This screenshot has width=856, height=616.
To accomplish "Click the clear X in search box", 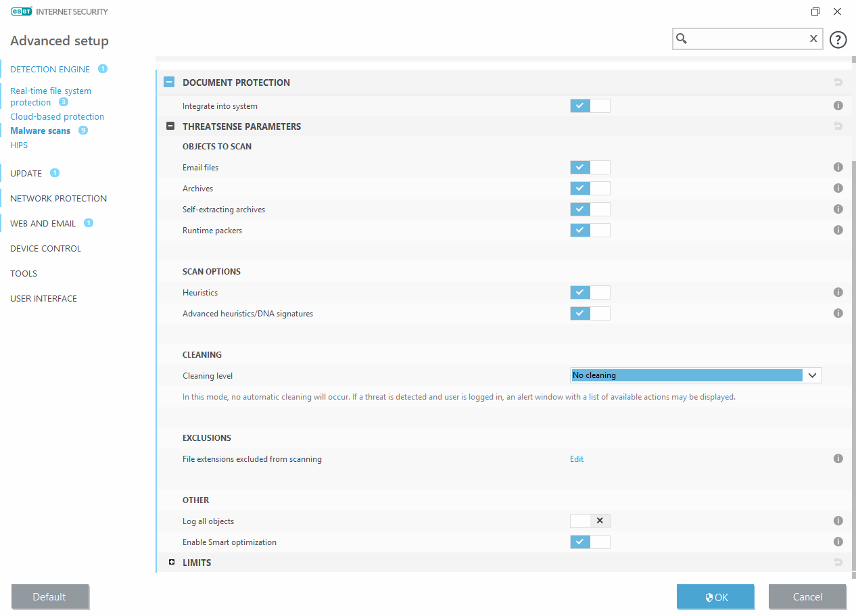I will 813,39.
